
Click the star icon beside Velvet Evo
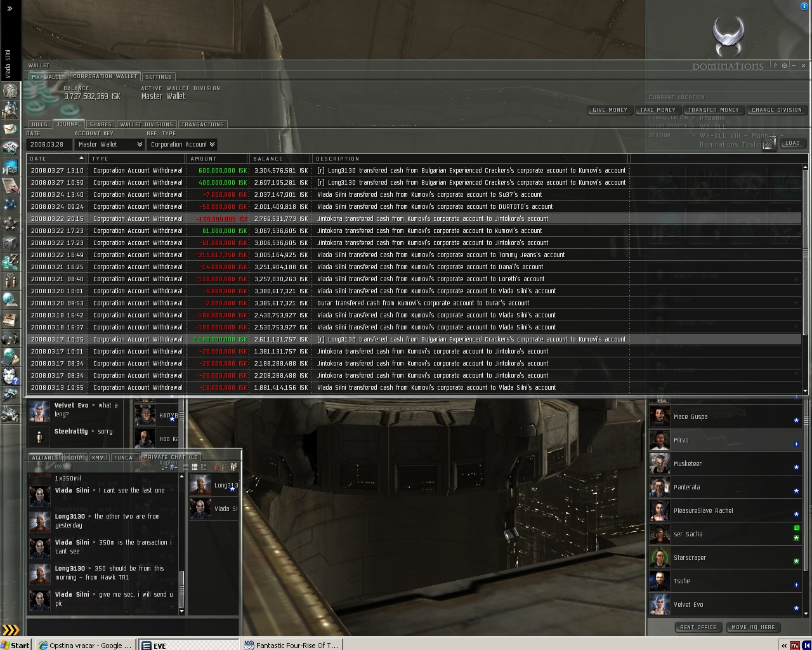[x=796, y=608]
